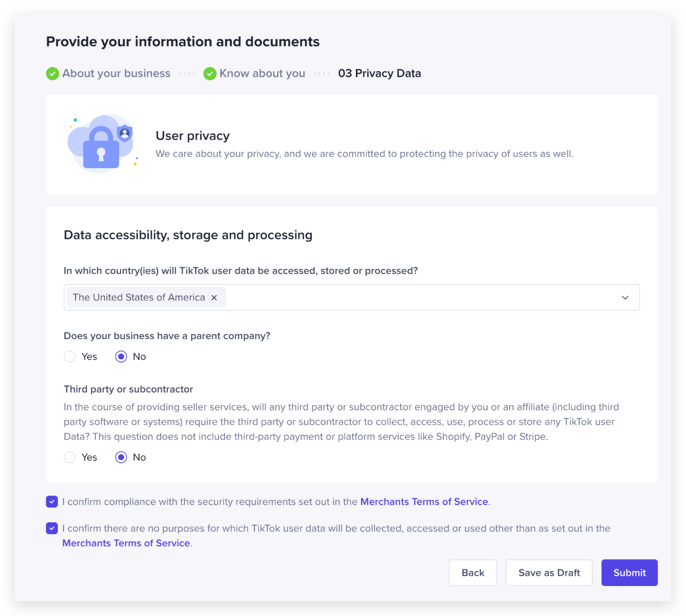Expand the country list with the chevron arrow
The height and width of the screenshot is (616, 686).
pyautogui.click(x=625, y=298)
